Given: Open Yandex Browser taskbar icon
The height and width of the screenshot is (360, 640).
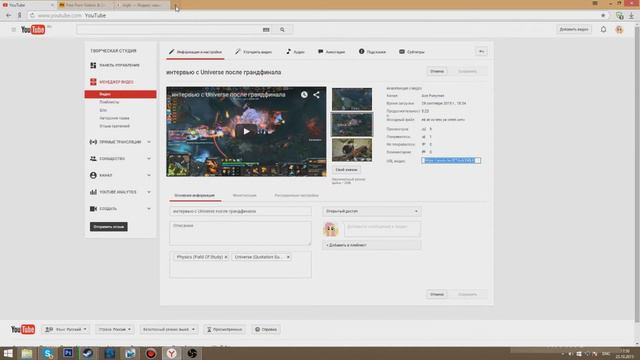Looking at the screenshot, I should [x=171, y=353].
